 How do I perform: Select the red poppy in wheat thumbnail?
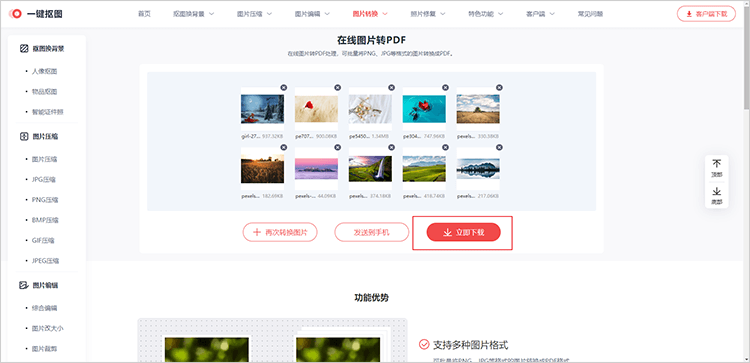[x=316, y=109]
